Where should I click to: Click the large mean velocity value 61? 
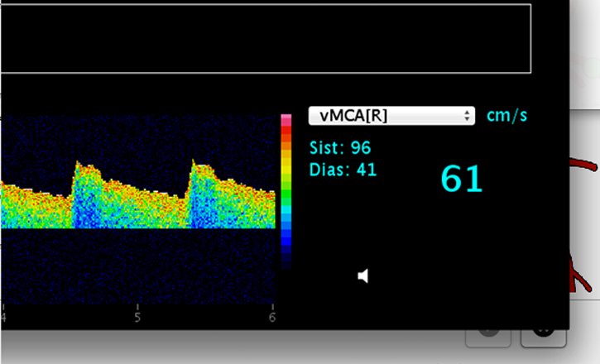pos(461,180)
